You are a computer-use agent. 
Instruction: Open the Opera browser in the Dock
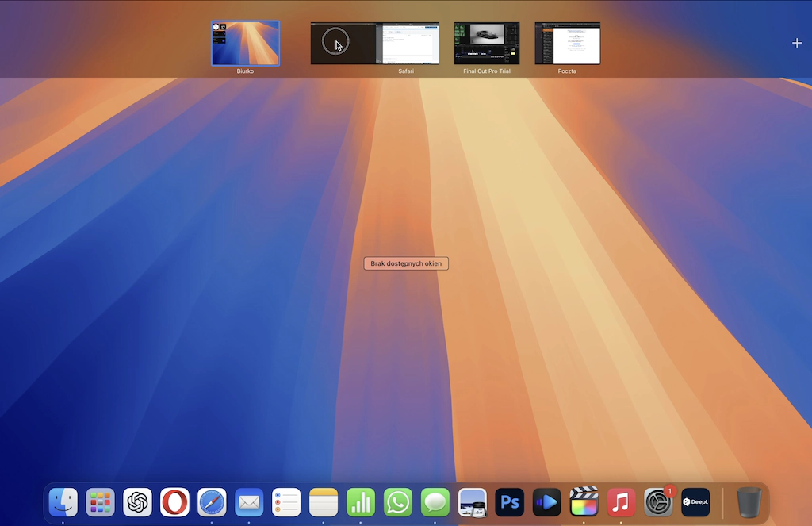[x=174, y=502]
